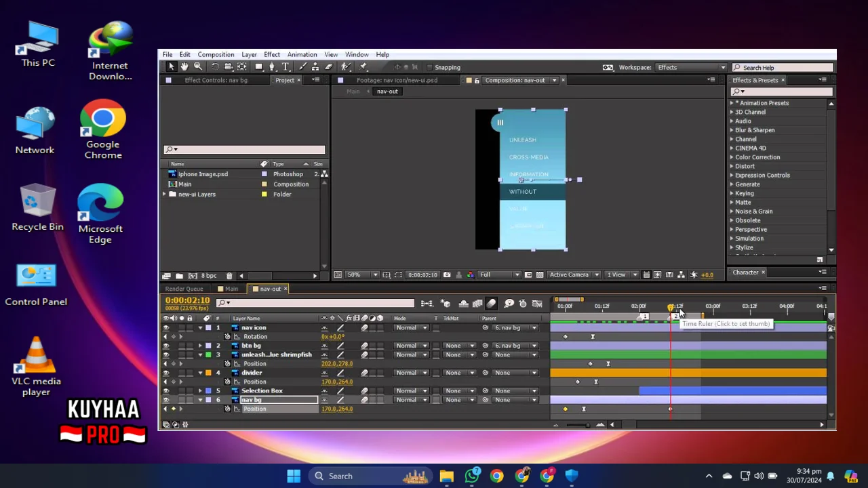Viewport: 868px width, 488px height.
Task: Open the 50% magnification dropdown
Action: tap(363, 274)
